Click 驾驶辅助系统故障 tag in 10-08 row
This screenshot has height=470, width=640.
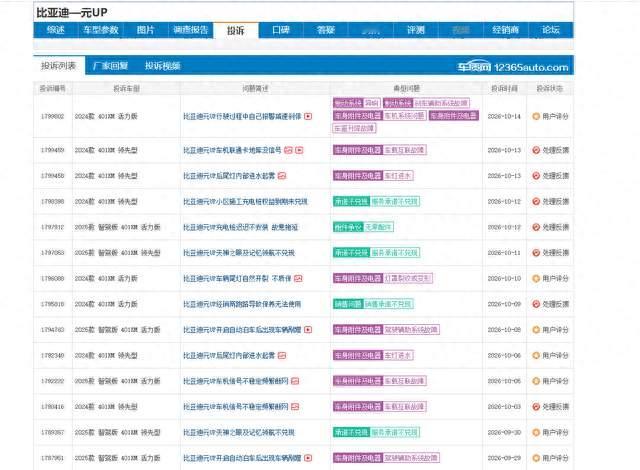411,330
